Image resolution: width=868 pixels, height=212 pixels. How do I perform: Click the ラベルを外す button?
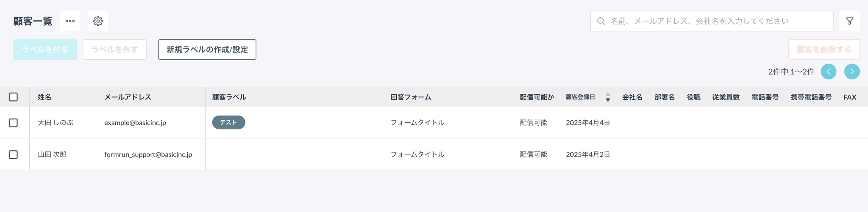click(114, 50)
